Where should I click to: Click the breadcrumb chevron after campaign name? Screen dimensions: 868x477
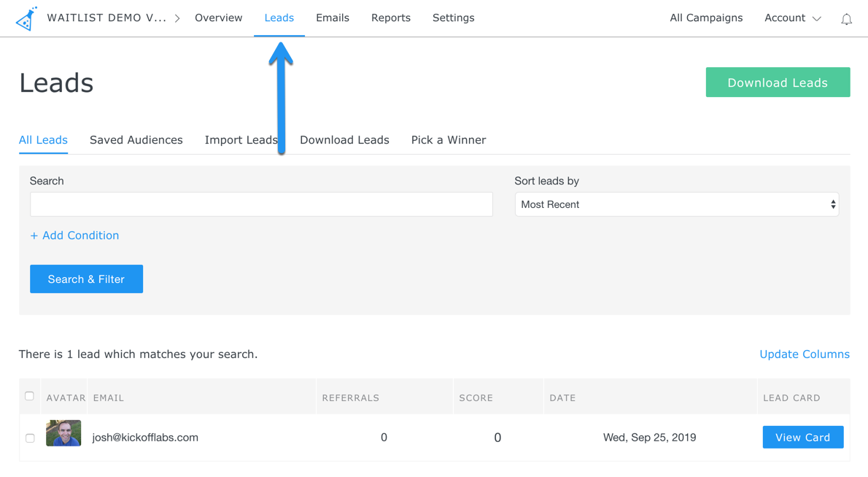coord(177,18)
